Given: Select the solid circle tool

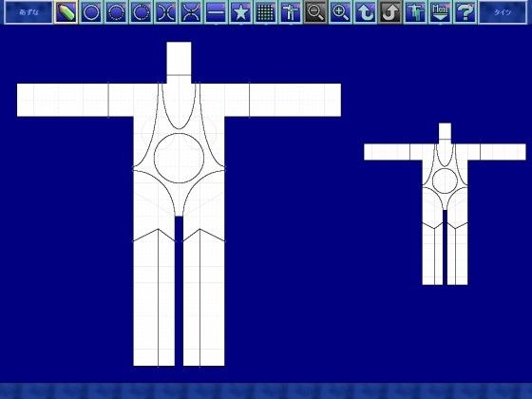Looking at the screenshot, I should point(91,12).
